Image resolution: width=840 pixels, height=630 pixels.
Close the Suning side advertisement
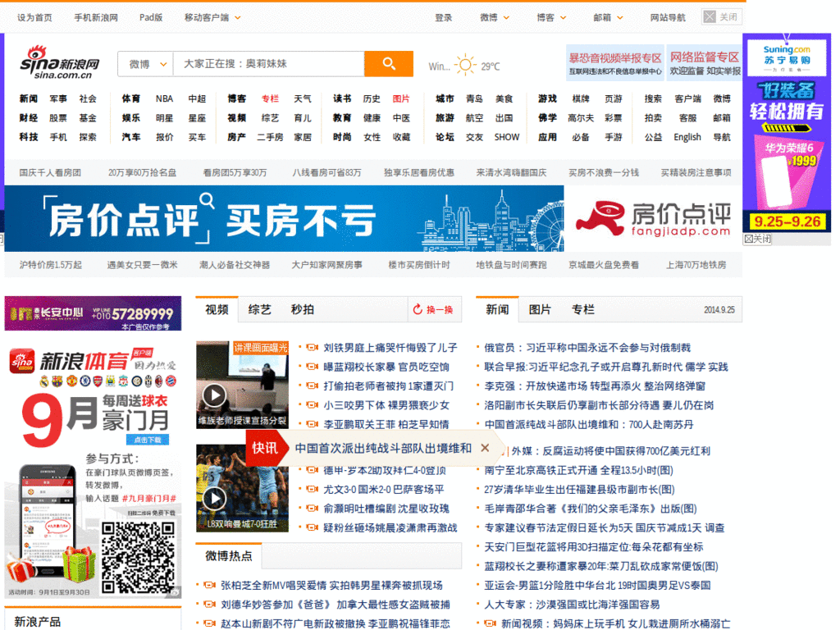[757, 239]
